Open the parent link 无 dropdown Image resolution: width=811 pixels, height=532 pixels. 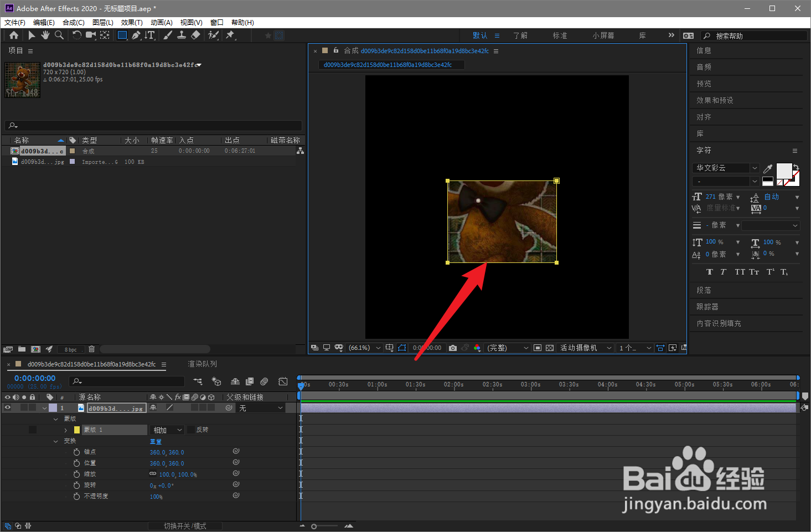pyautogui.click(x=261, y=408)
